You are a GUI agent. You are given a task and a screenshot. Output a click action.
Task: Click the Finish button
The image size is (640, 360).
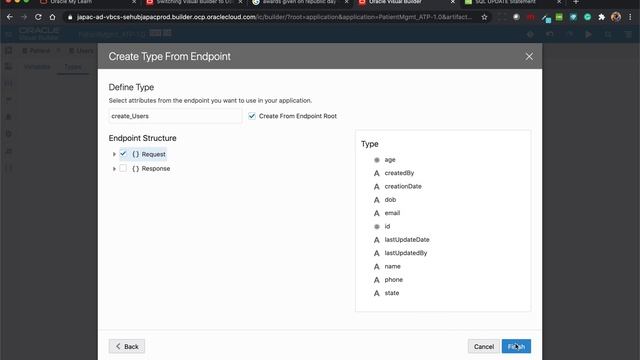(x=516, y=346)
